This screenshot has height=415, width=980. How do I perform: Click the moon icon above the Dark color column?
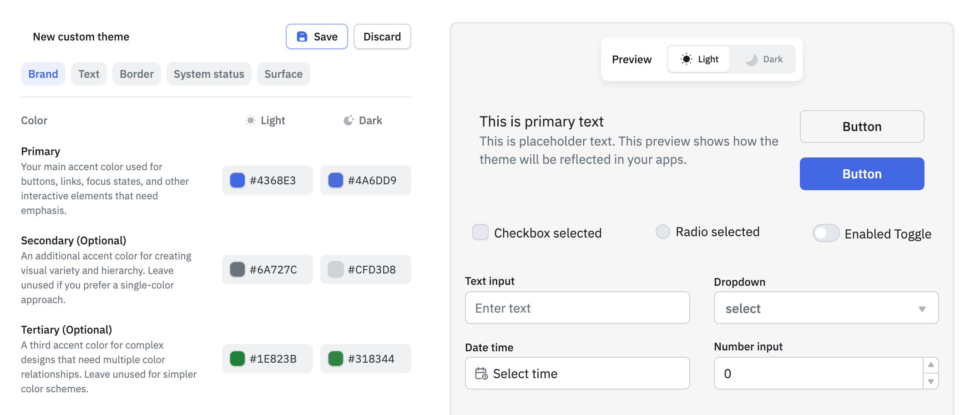[348, 120]
